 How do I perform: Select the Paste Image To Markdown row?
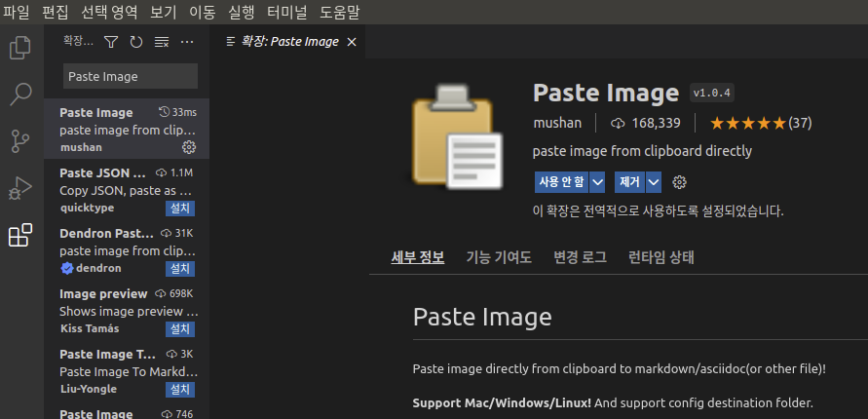(x=127, y=371)
